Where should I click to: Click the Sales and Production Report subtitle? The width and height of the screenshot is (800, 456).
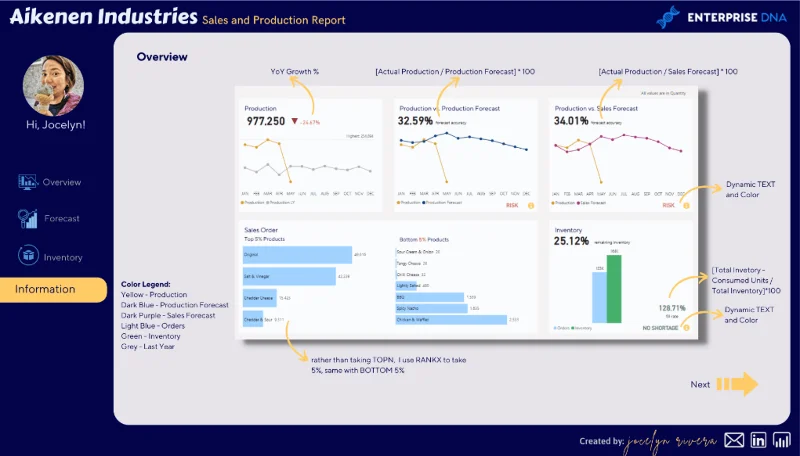coord(273,20)
